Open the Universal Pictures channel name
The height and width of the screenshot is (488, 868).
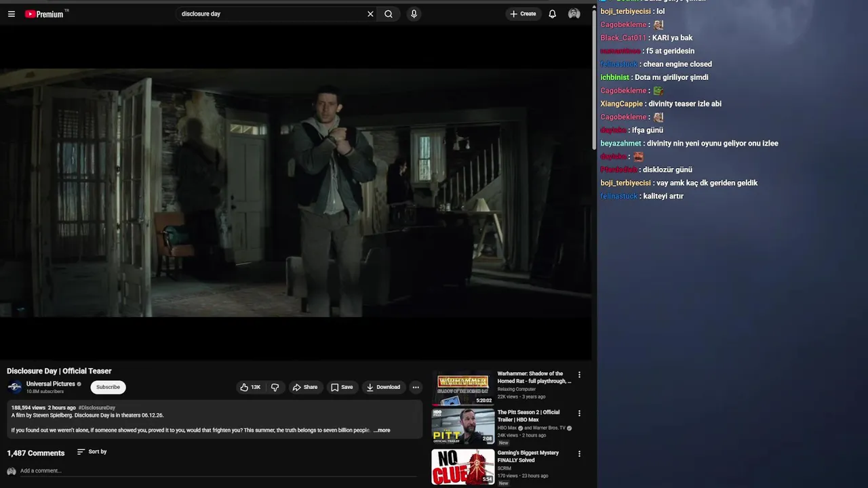51,384
